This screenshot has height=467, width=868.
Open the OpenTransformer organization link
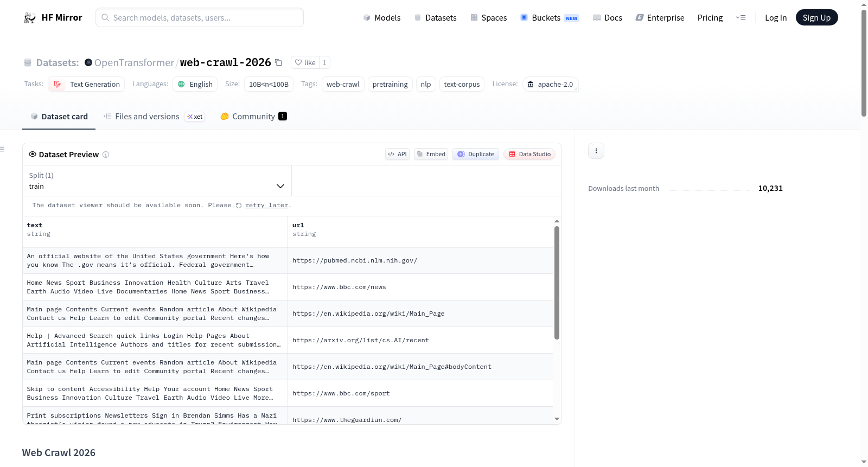coord(134,62)
